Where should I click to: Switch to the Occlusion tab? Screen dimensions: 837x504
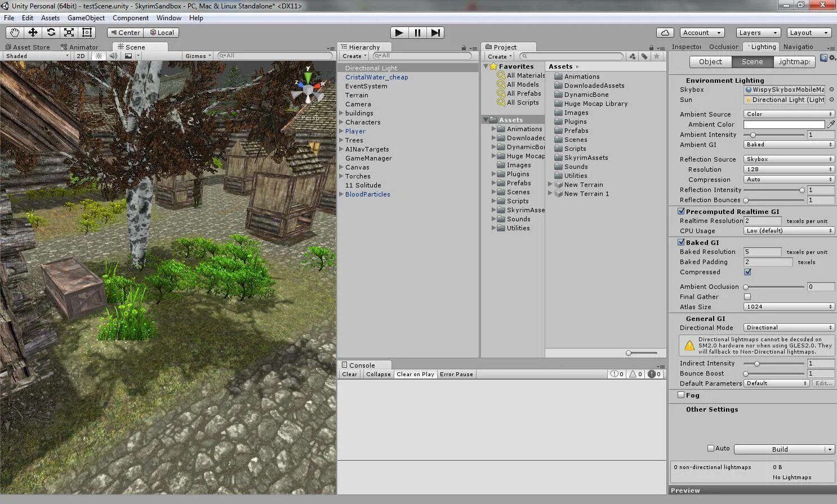click(724, 47)
